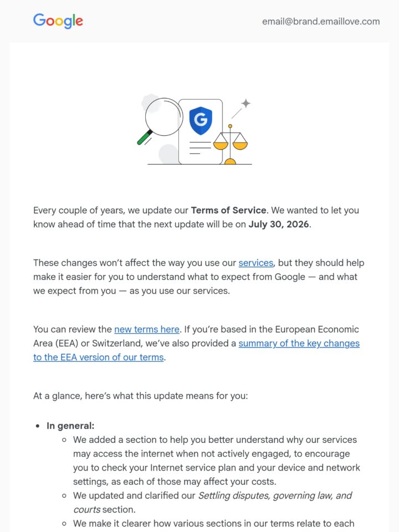Click the "We make it clearer" bullet

tap(214, 524)
